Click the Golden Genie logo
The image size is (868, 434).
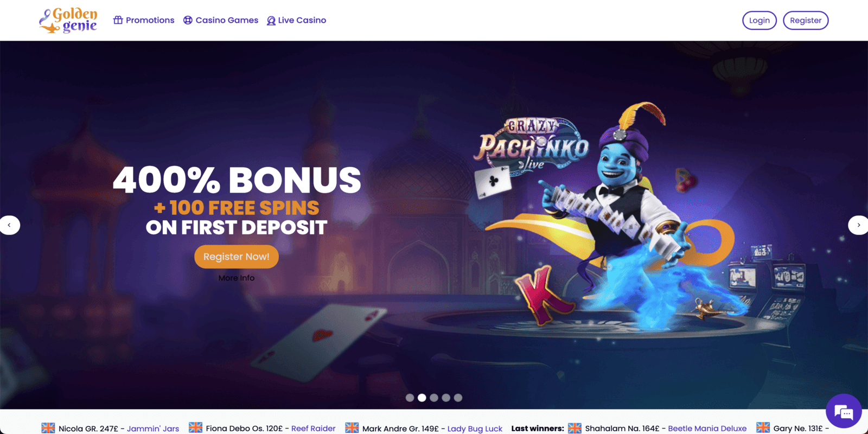click(68, 20)
